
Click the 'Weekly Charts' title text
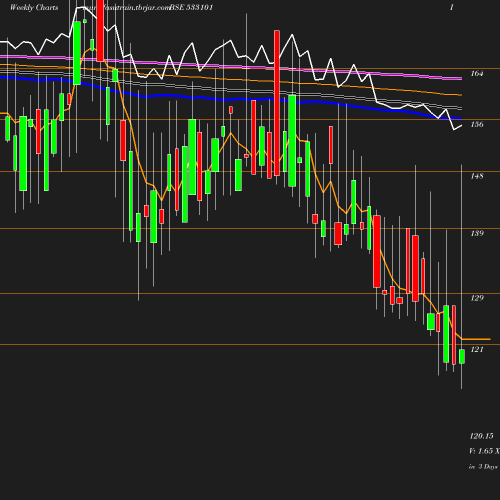(x=34, y=8)
